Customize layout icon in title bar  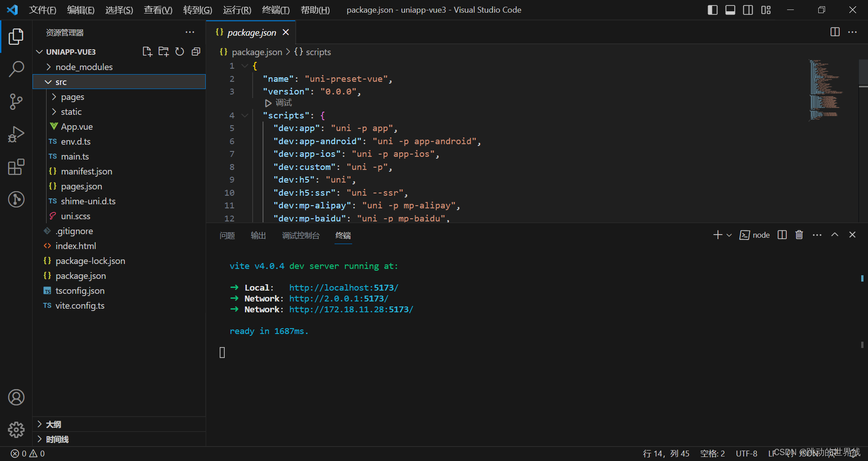click(766, 10)
